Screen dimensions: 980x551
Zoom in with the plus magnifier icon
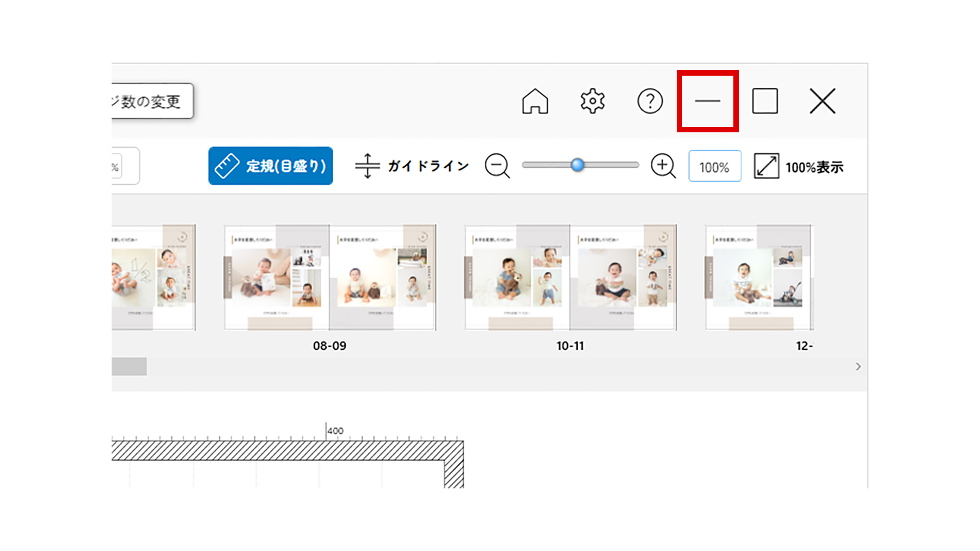pyautogui.click(x=663, y=166)
